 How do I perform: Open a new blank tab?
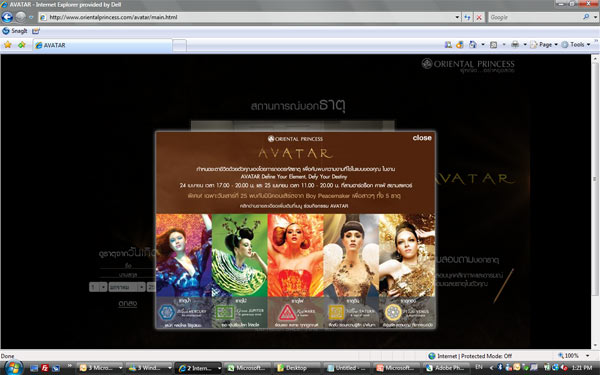(x=179, y=46)
